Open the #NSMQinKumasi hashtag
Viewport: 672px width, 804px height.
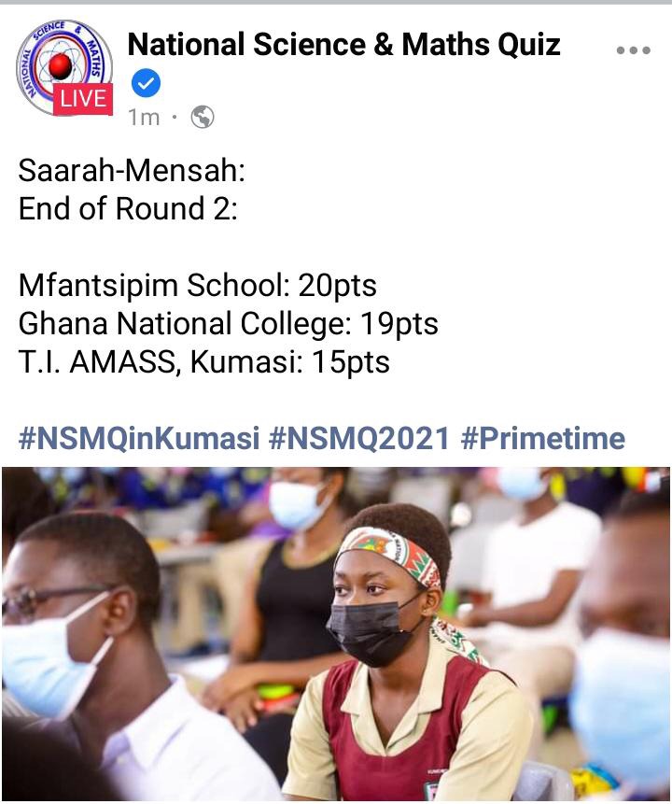coord(139,438)
